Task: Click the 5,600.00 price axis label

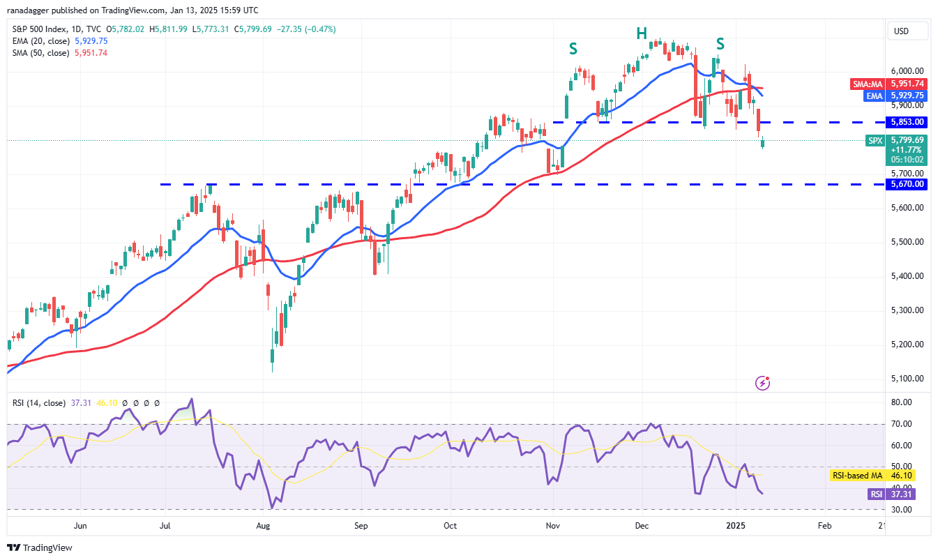Action: coord(907,208)
